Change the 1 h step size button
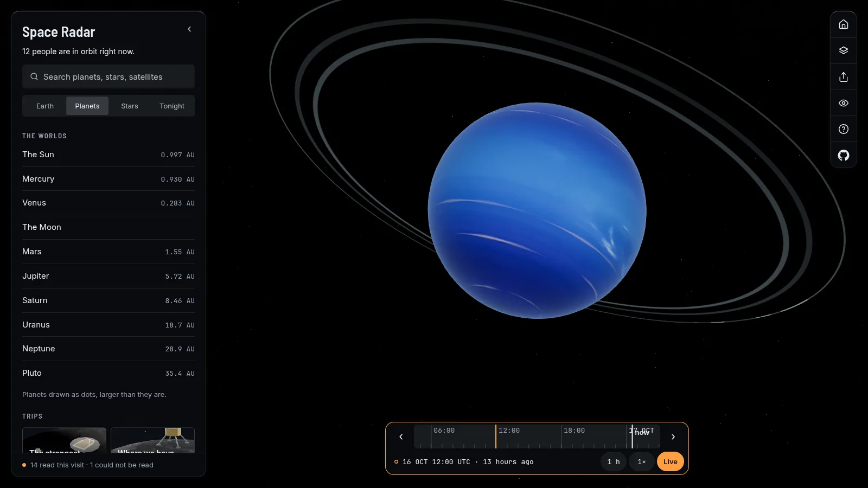The height and width of the screenshot is (488, 868). (614, 462)
